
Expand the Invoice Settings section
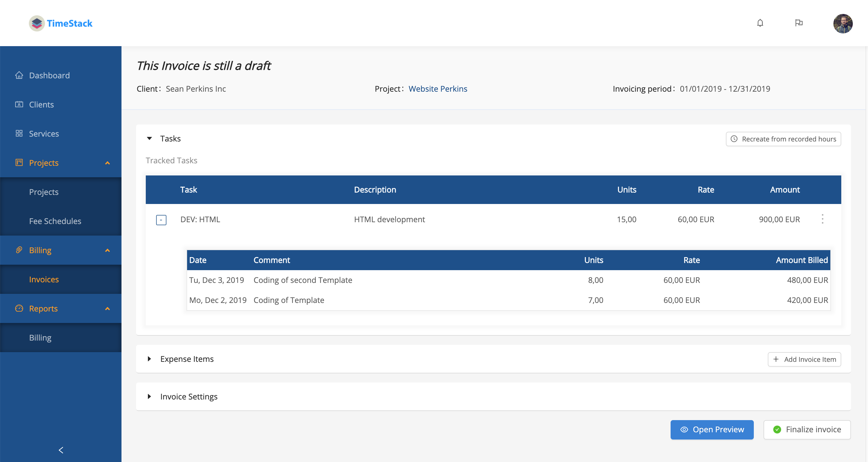point(150,396)
